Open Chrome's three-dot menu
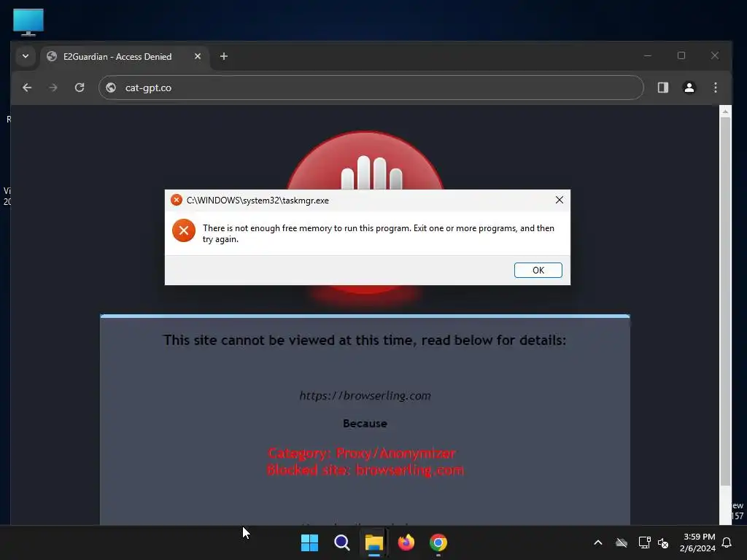 coord(715,87)
